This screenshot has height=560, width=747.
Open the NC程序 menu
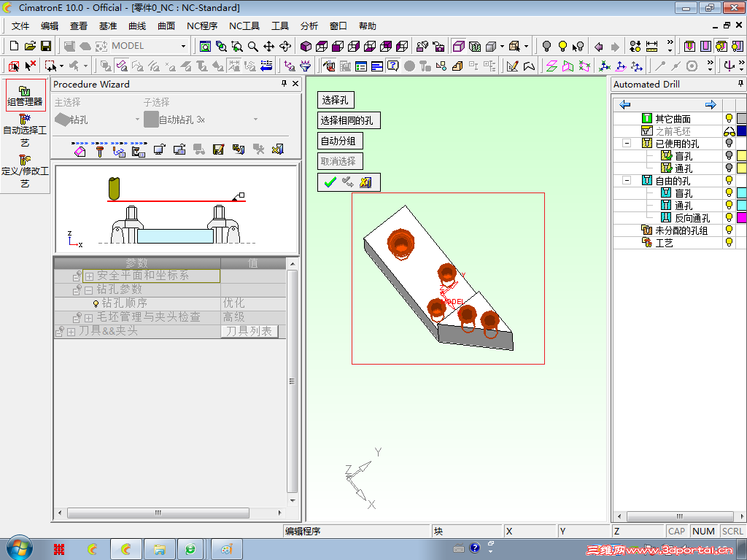click(x=202, y=26)
